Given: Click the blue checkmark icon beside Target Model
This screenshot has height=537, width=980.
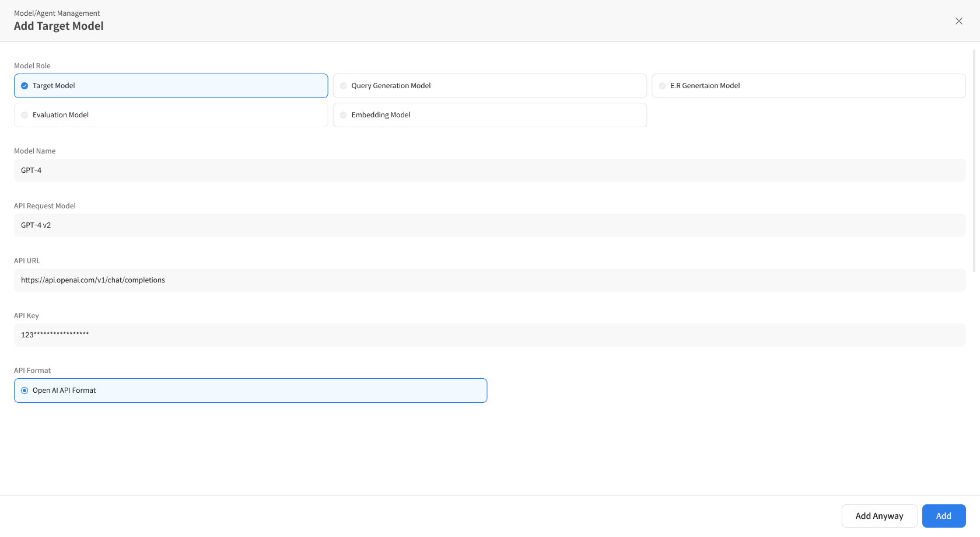Looking at the screenshot, I should pyautogui.click(x=24, y=86).
